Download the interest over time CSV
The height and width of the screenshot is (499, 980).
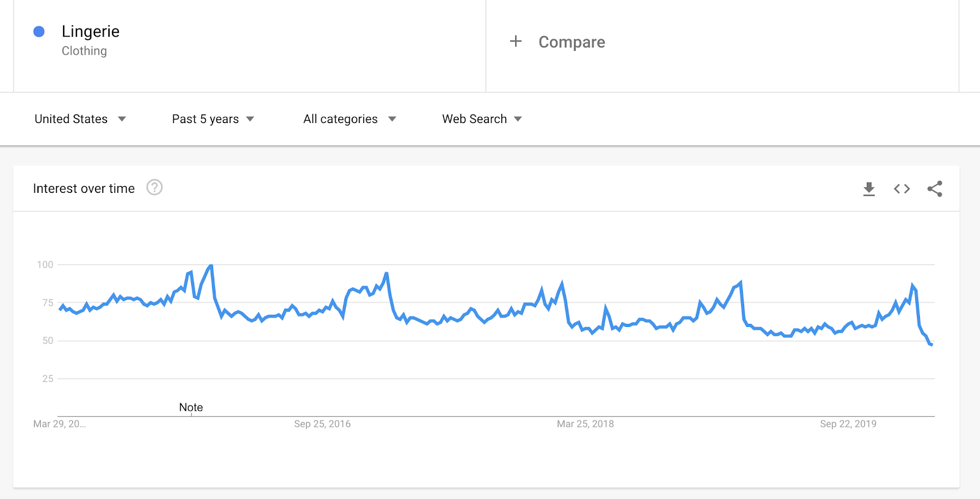(x=869, y=189)
